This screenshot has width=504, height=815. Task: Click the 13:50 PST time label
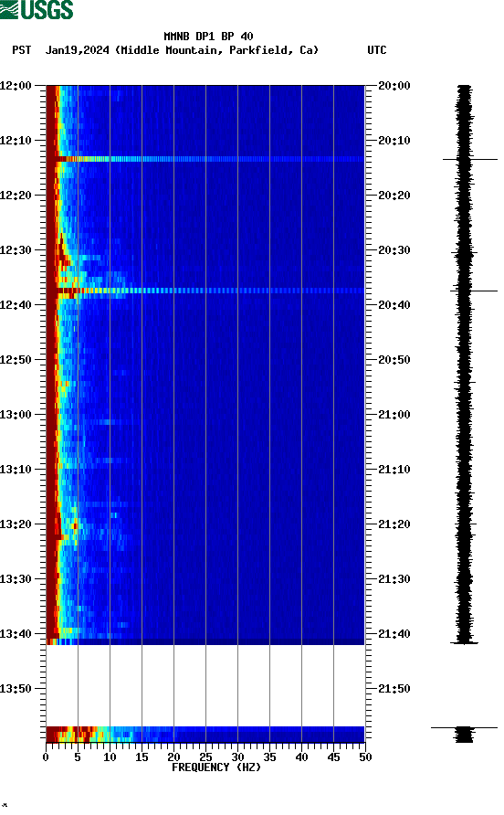pyautogui.click(x=16, y=689)
